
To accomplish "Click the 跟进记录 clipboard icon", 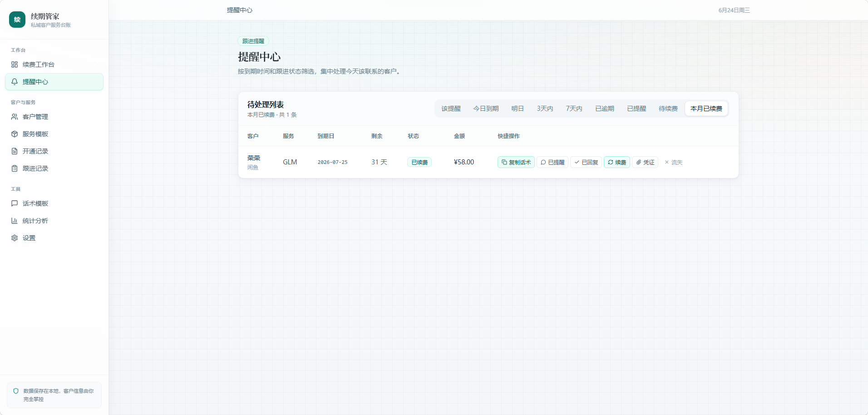I will point(15,168).
